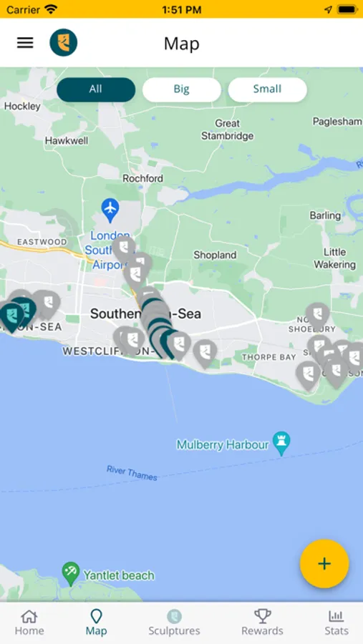
Task: Open the hamburger menu
Action: 25,43
